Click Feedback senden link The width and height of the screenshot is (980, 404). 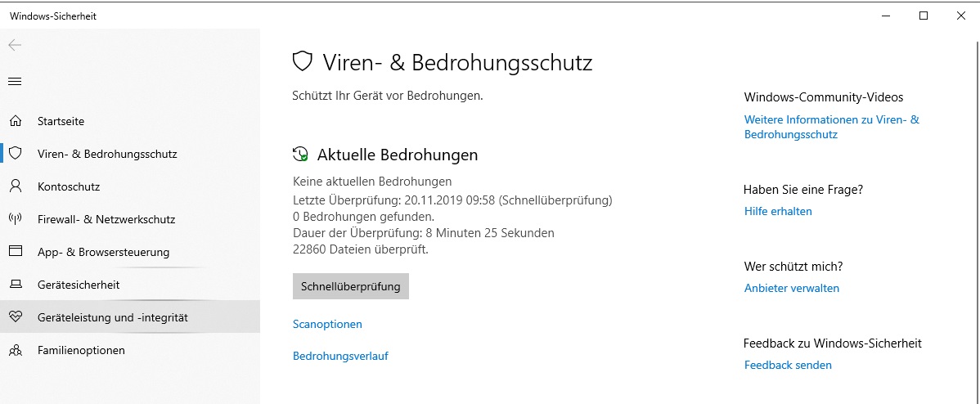pos(788,365)
